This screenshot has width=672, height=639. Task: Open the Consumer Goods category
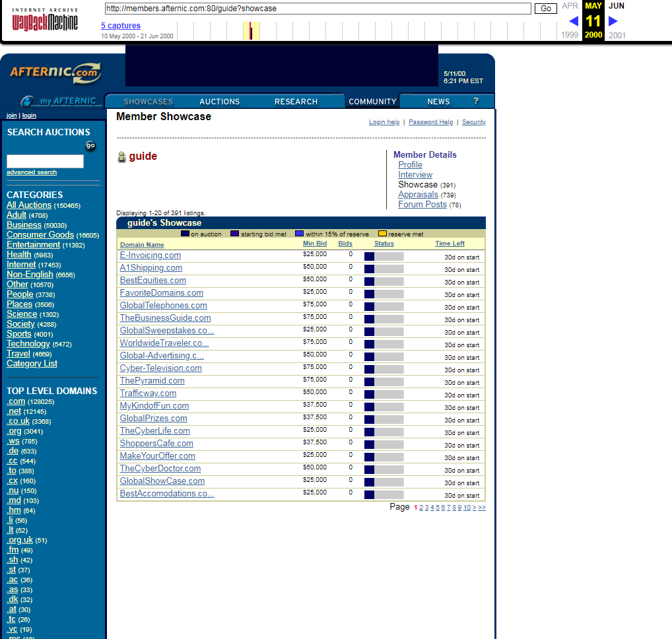point(40,235)
